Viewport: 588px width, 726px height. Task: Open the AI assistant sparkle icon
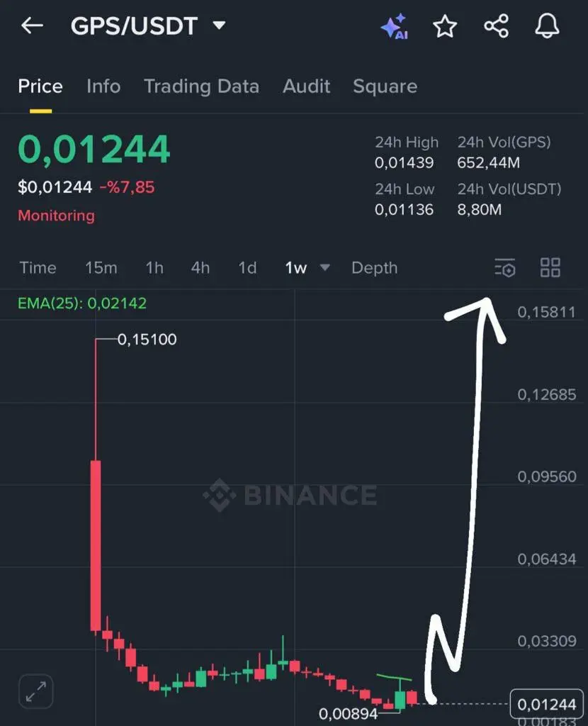(x=394, y=26)
